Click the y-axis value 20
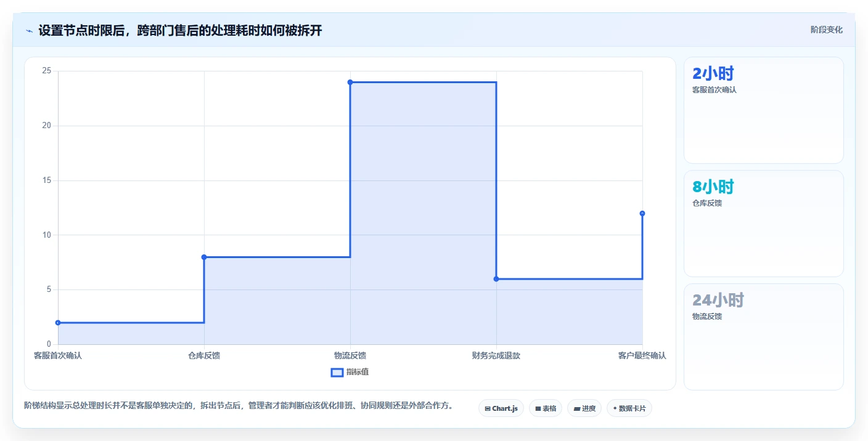Viewport: 868px width, 441px height. [46, 126]
